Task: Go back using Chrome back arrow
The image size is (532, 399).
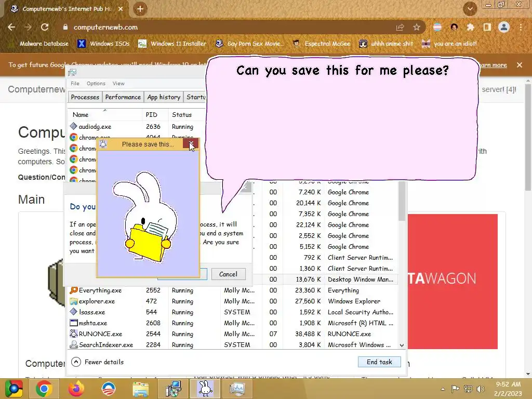Action: (x=11, y=27)
